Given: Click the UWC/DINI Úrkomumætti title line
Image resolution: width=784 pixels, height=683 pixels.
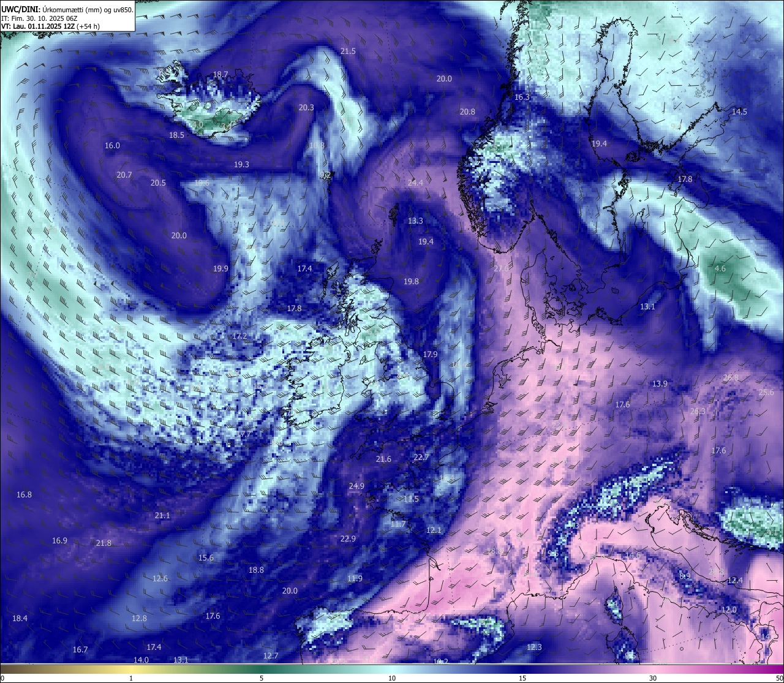Looking at the screenshot, I should [x=67, y=9].
